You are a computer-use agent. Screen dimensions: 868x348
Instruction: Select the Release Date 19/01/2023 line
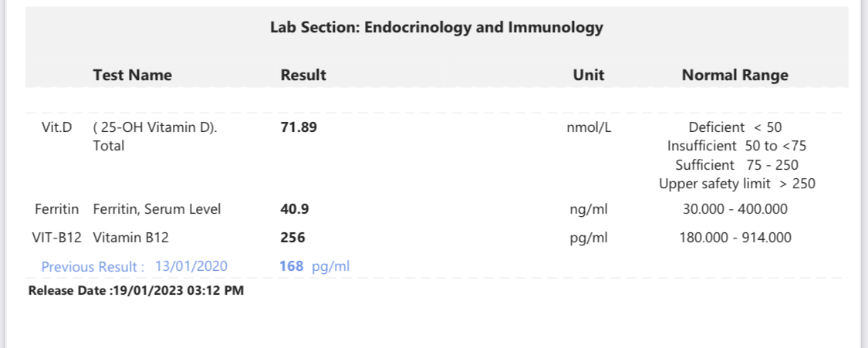pyautogui.click(x=136, y=292)
